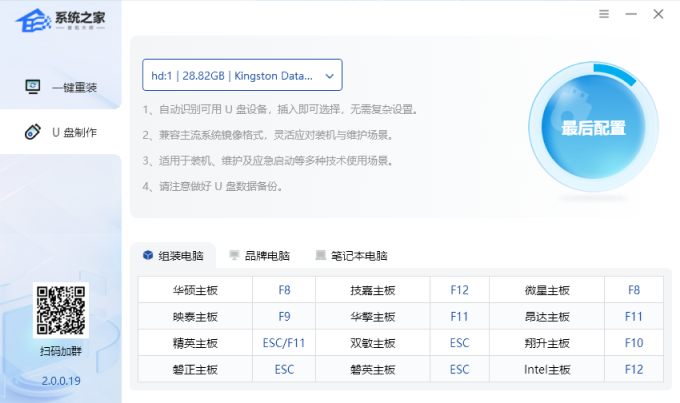Open the hamburger menu icon

click(x=604, y=14)
